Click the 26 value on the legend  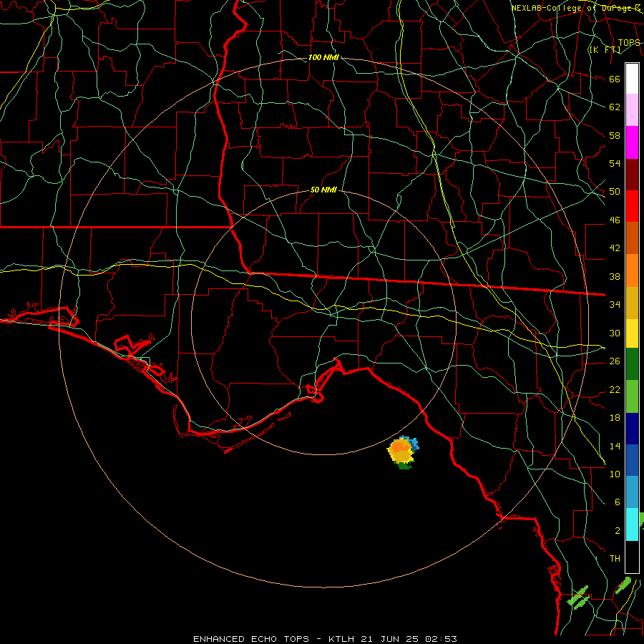(x=615, y=361)
